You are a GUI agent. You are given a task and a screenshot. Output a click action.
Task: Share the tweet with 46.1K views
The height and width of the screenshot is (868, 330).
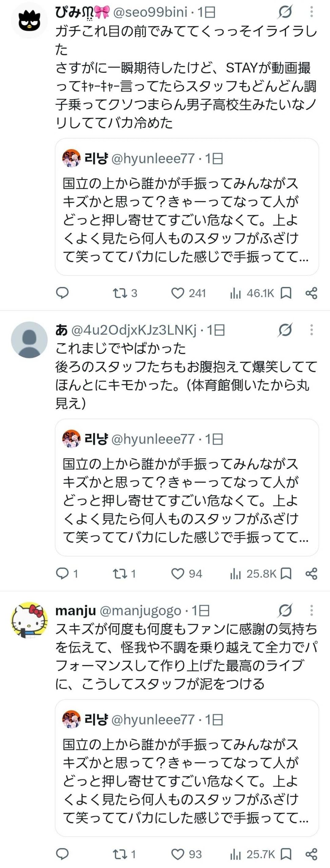click(x=311, y=293)
